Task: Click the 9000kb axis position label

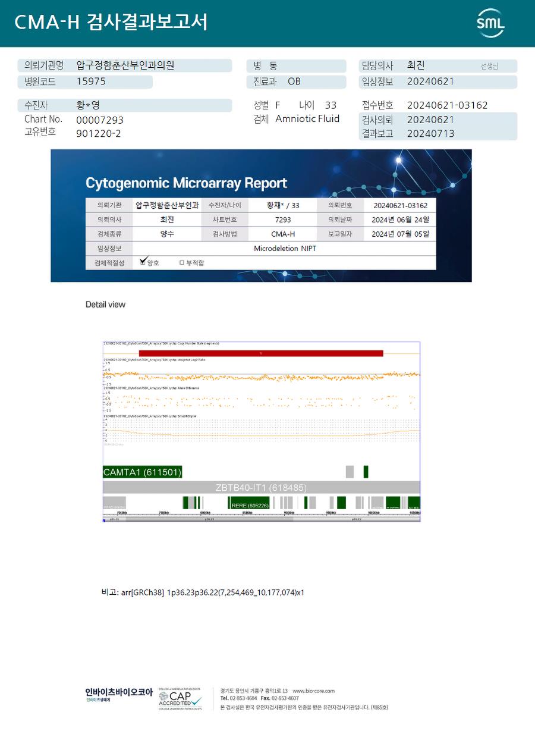Action: pos(289,512)
